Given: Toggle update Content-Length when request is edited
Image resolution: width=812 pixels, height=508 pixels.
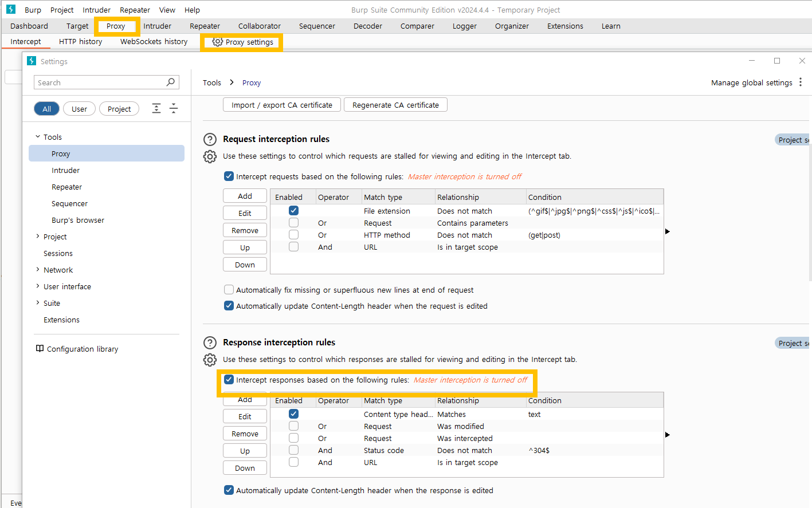Looking at the screenshot, I should [x=229, y=306].
